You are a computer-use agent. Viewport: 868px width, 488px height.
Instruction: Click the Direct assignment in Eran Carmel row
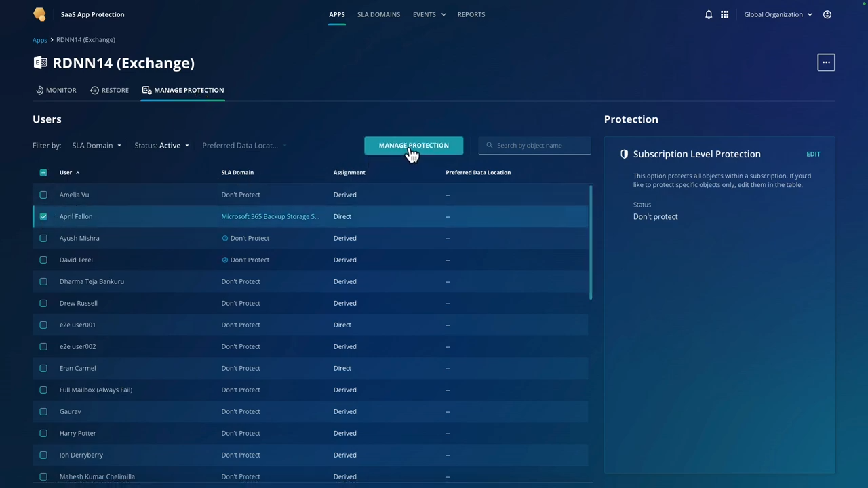[342, 368]
